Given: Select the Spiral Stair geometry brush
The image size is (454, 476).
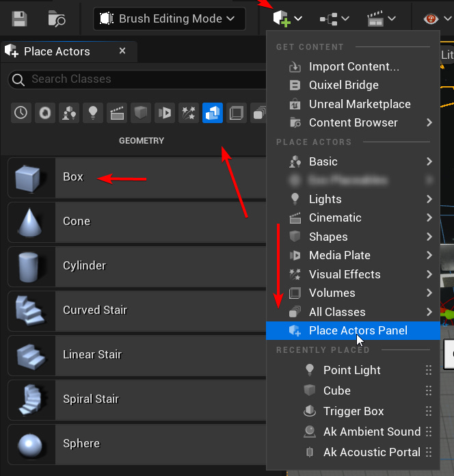Looking at the screenshot, I should tap(137, 399).
